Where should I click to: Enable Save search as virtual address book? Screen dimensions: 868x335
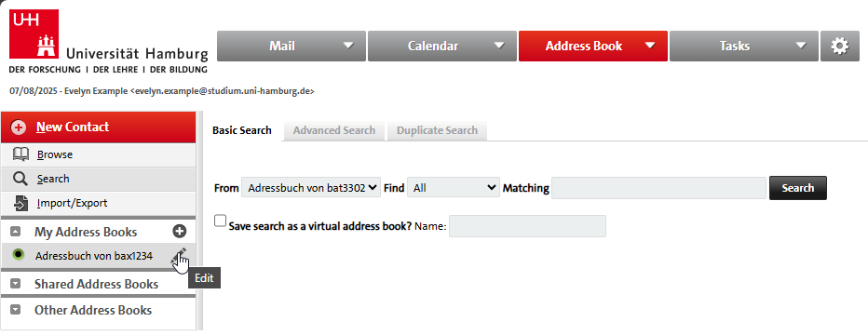click(221, 221)
